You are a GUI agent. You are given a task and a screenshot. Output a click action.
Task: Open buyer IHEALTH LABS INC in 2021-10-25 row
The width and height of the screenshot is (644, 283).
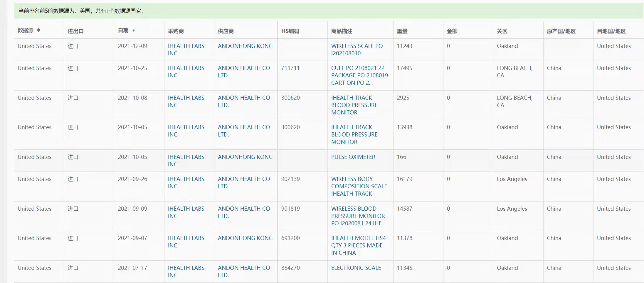[x=186, y=72]
